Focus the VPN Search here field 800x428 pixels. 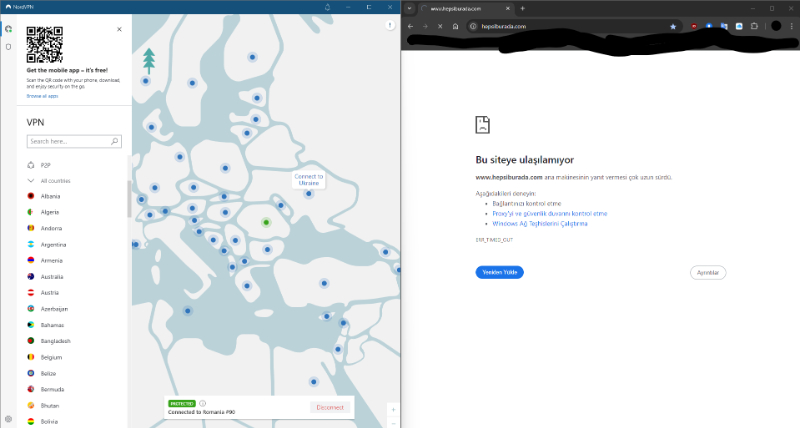tap(74, 141)
